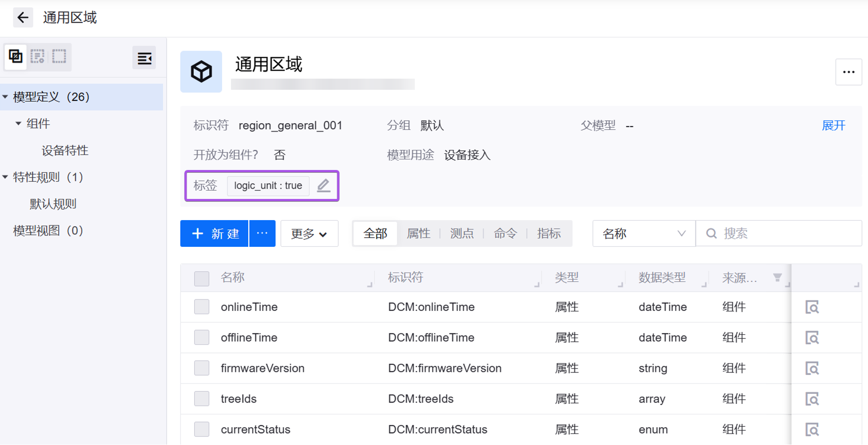Click the 展开 link
Screen dimensions: 868x445
[x=833, y=126]
